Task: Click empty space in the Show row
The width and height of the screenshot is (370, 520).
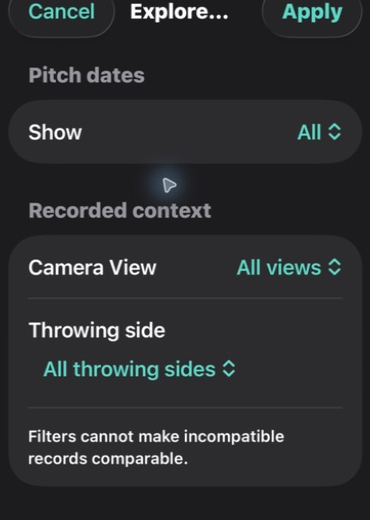Action: coord(188,132)
